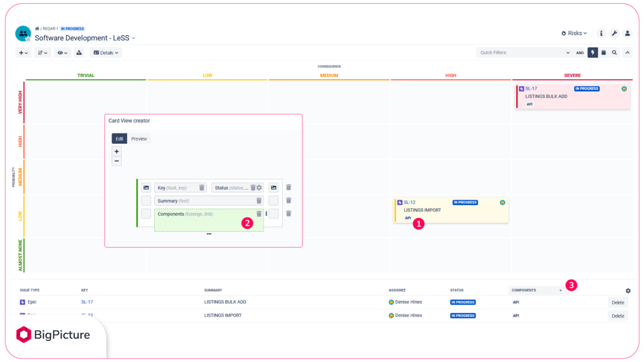Click the export icon in the toolbar
The height and width of the screenshot is (362, 644).
[x=79, y=52]
